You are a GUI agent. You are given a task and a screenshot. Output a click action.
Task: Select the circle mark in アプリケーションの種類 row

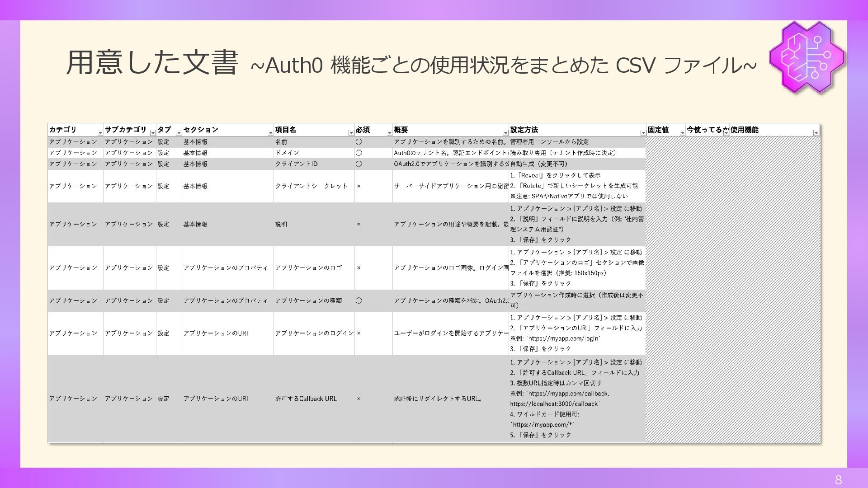pyautogui.click(x=359, y=301)
